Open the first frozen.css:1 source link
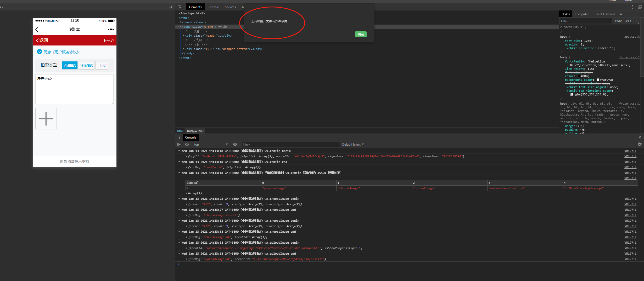644x281 pixels. [629, 57]
